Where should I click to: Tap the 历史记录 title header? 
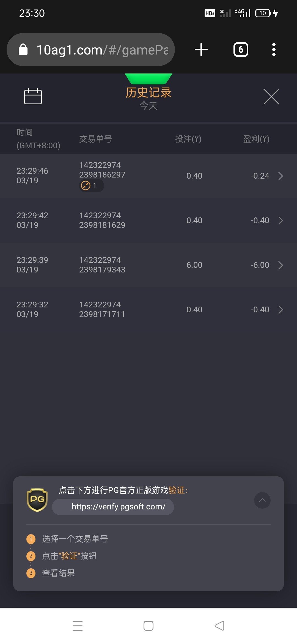148,93
